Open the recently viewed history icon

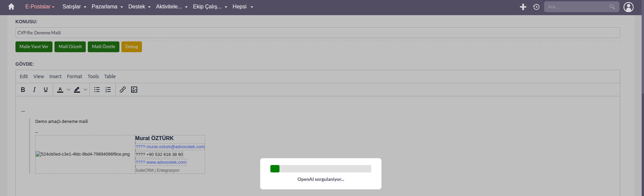tap(536, 7)
